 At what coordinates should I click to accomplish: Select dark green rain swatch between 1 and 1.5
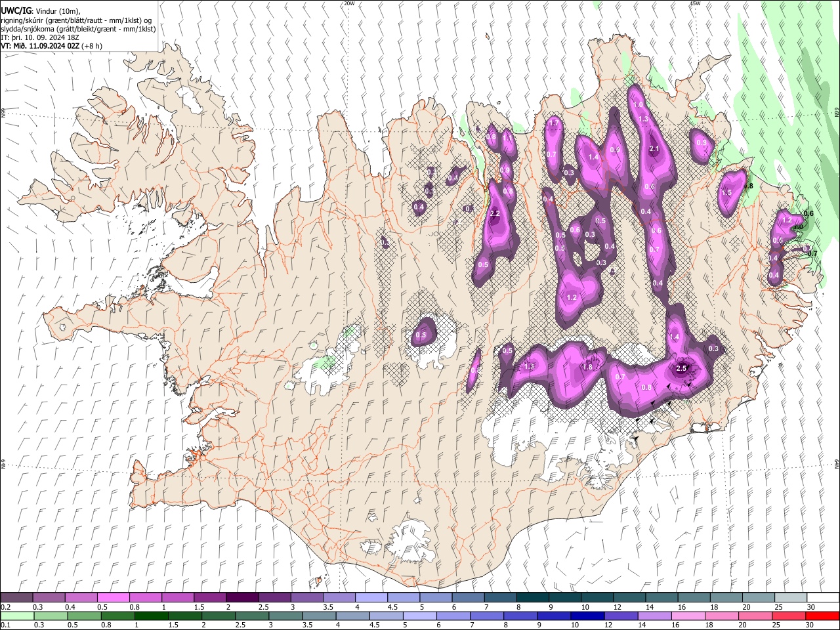[151, 616]
